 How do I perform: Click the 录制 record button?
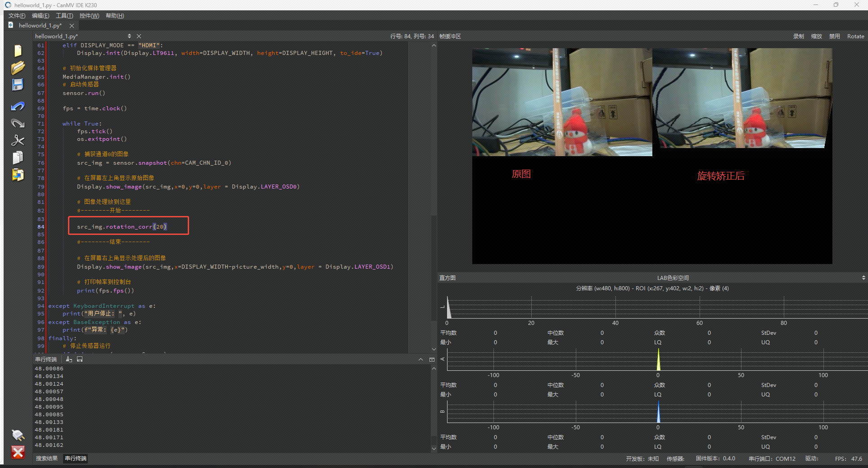[x=799, y=36]
